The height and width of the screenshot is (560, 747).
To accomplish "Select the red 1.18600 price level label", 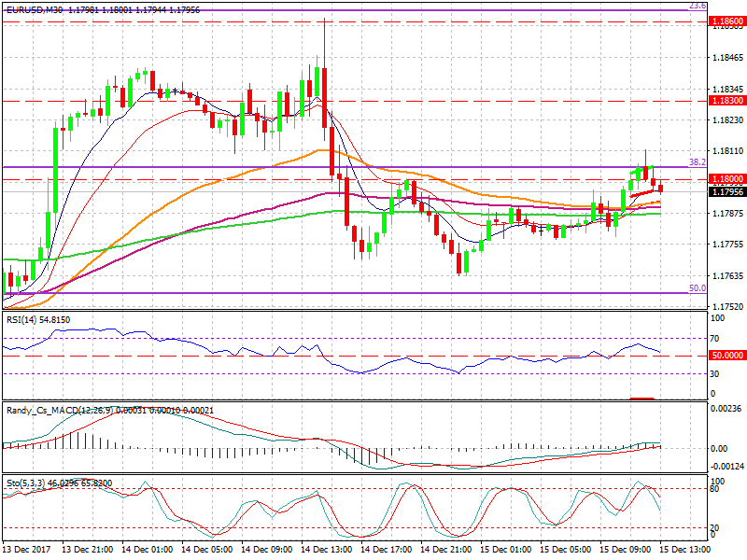I will click(x=727, y=21).
